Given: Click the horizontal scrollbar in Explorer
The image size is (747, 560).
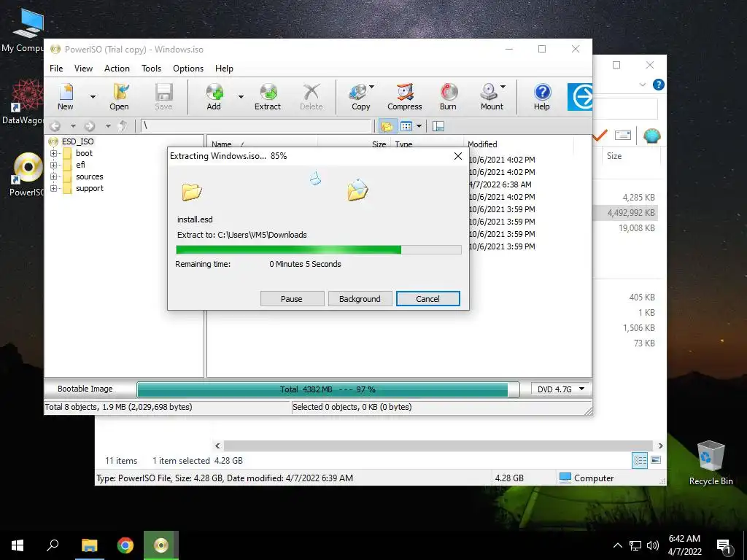Looking at the screenshot, I should click(438, 446).
